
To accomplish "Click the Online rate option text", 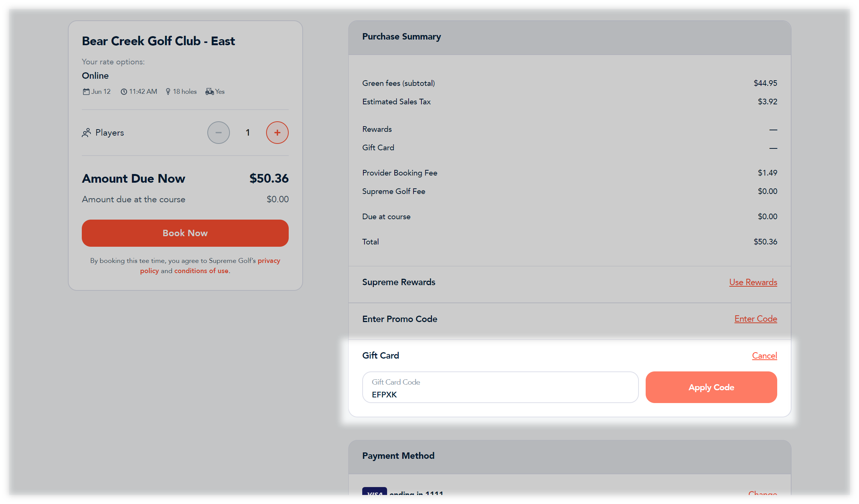I will click(95, 76).
